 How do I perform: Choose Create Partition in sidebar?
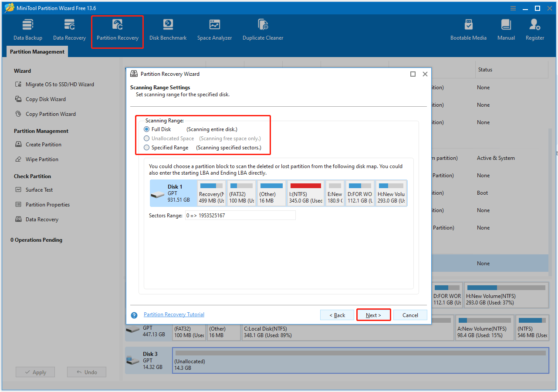(38, 145)
